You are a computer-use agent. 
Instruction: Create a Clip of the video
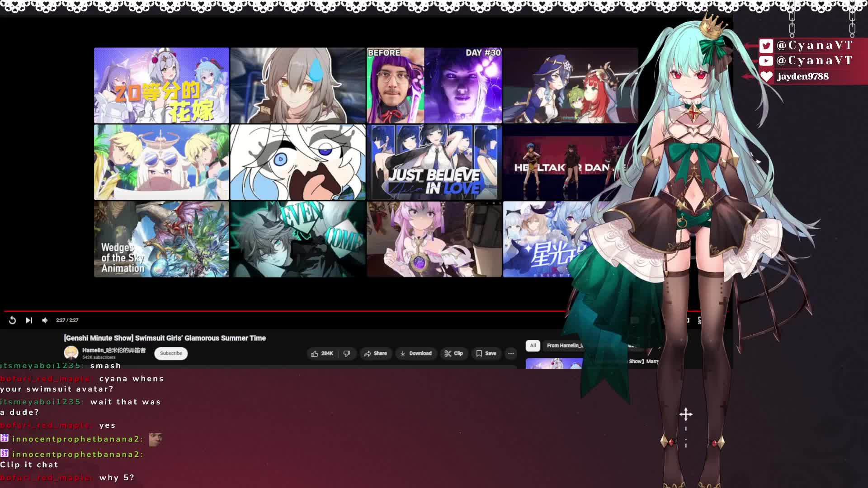[453, 353]
